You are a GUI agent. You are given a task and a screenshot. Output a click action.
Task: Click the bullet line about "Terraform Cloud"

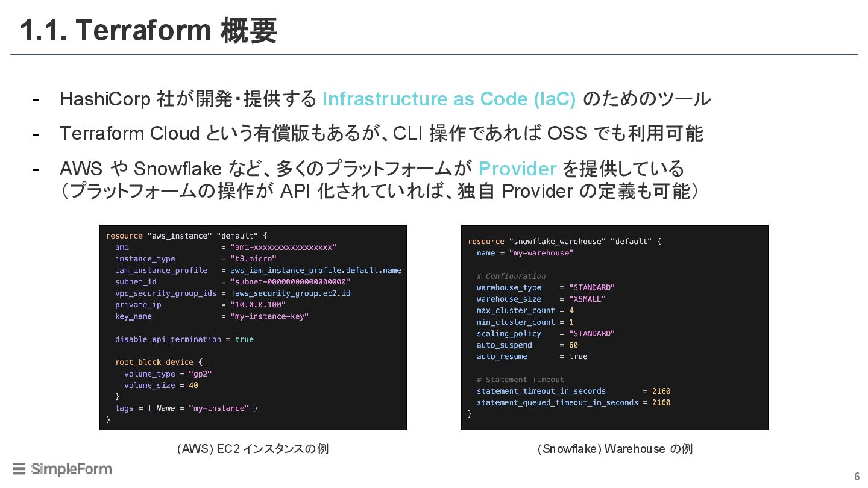[x=382, y=133]
